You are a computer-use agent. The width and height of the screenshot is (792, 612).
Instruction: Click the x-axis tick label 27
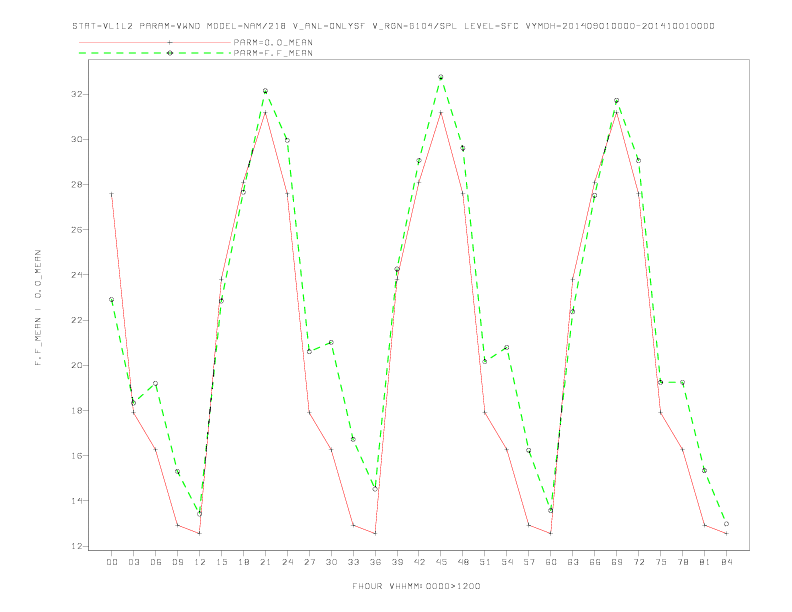click(x=309, y=562)
